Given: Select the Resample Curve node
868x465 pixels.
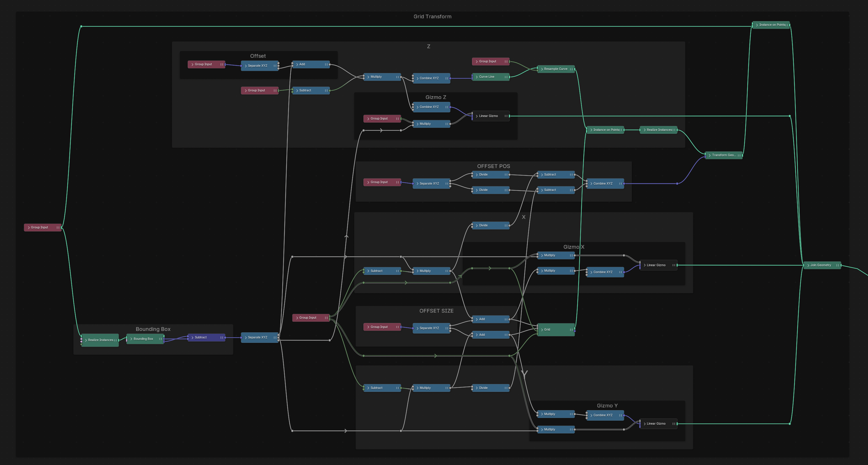Looking at the screenshot, I should coord(556,69).
